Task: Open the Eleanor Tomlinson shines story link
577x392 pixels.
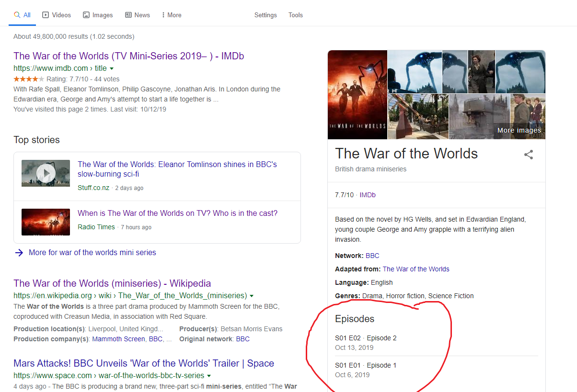Action: coord(177,169)
